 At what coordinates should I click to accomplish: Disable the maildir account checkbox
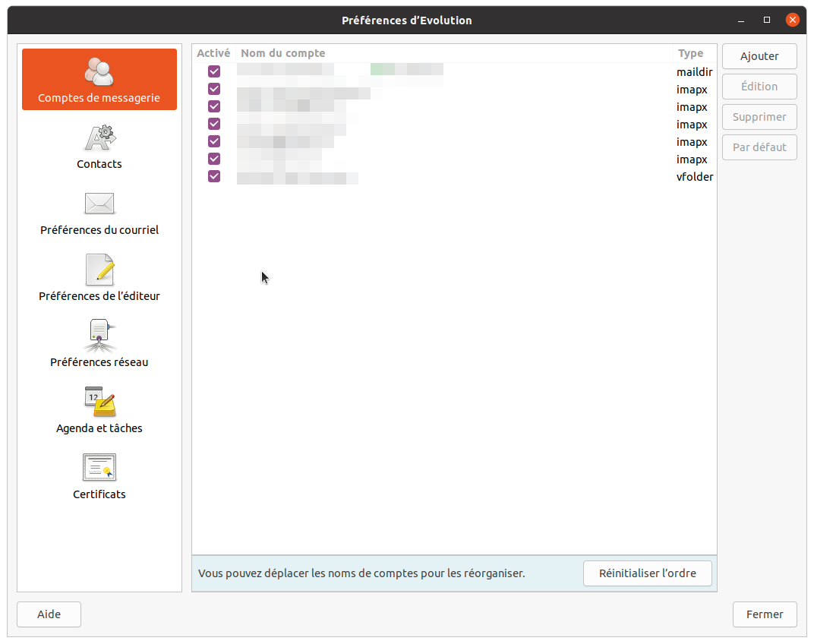[x=214, y=71]
